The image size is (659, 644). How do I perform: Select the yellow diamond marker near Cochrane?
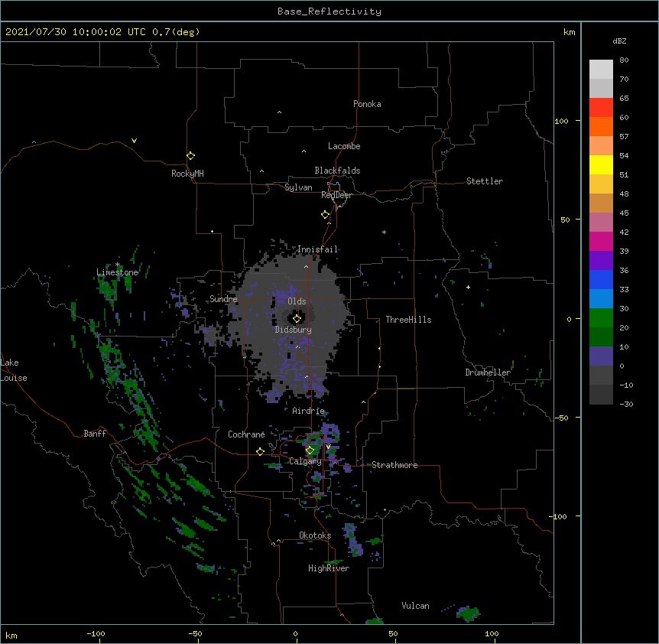260,451
